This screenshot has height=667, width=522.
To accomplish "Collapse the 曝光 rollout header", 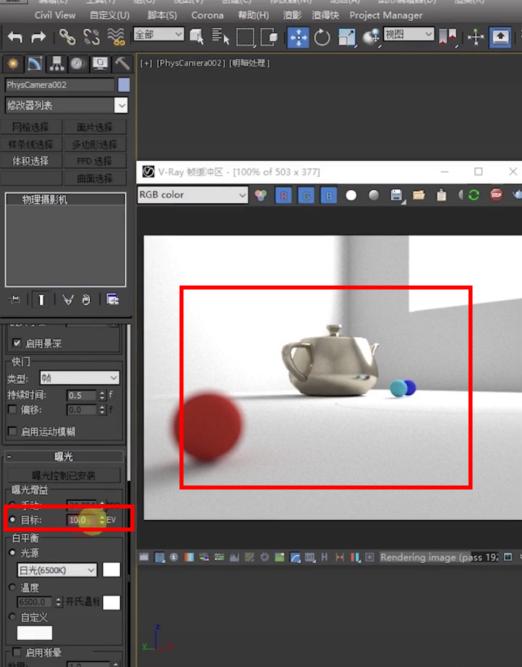I will pos(64,457).
